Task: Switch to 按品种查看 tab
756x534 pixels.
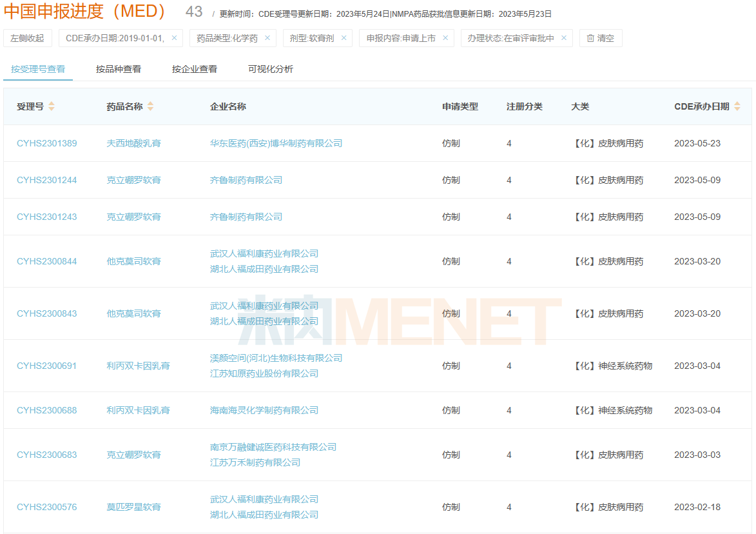Action: [x=119, y=69]
